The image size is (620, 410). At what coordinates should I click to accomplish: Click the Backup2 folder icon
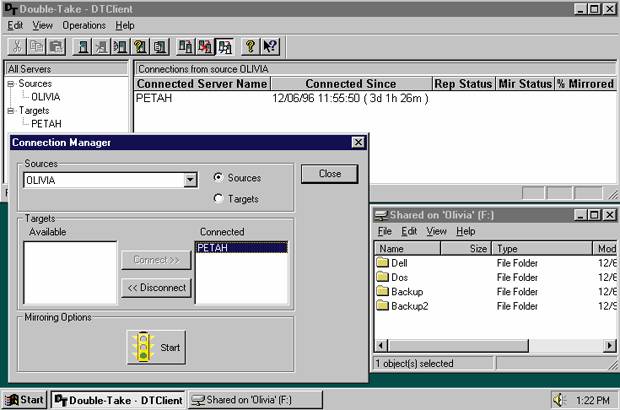(383, 305)
